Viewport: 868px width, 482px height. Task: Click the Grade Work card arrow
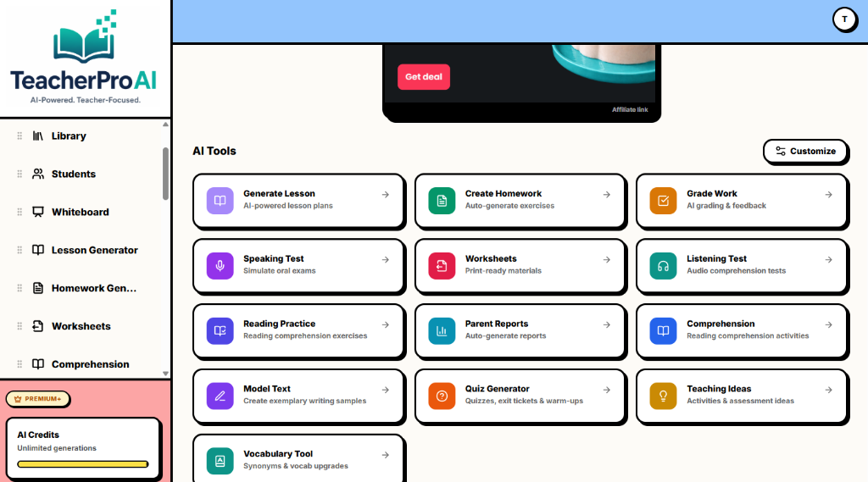(x=829, y=194)
